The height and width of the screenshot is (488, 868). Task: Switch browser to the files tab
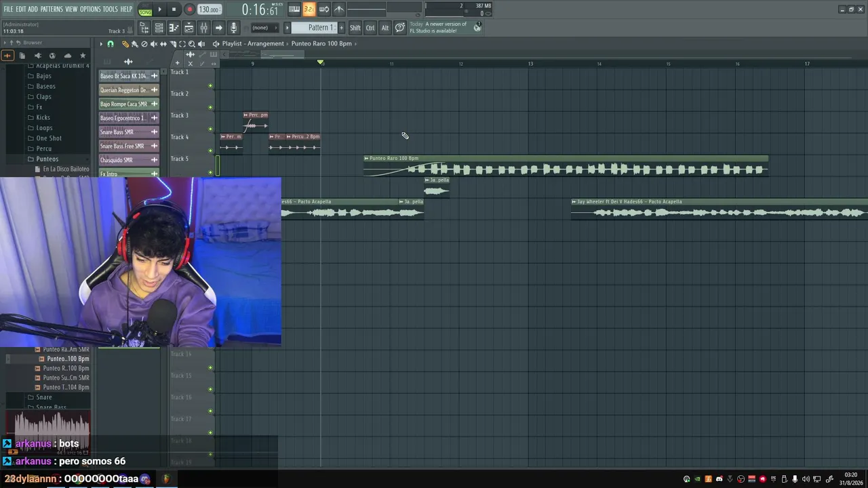(x=22, y=56)
